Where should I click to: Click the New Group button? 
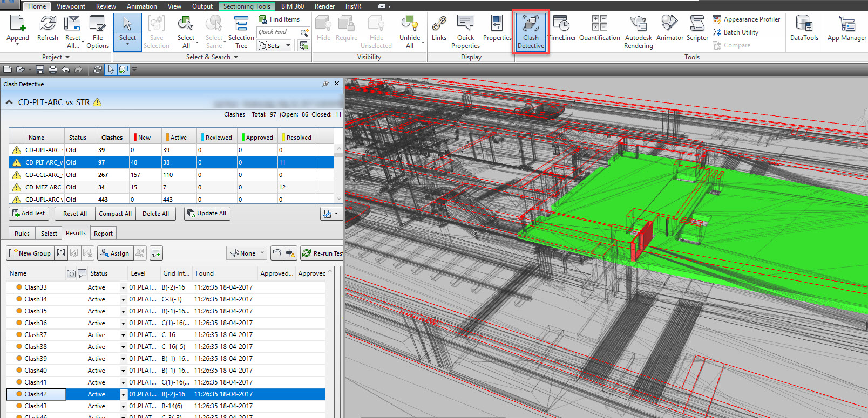[x=30, y=253]
